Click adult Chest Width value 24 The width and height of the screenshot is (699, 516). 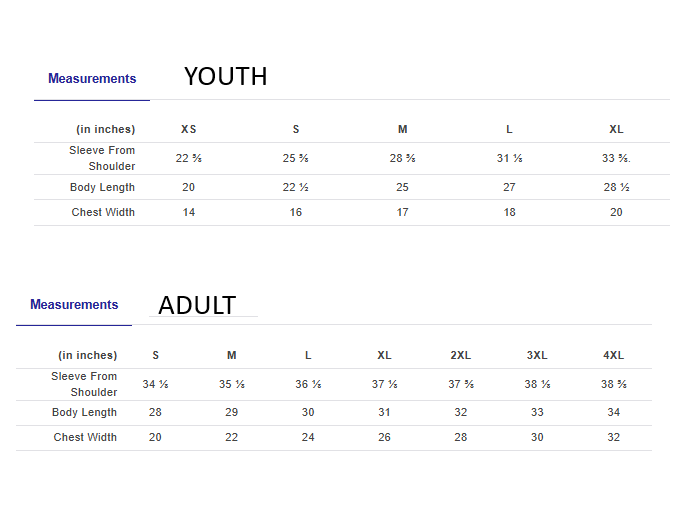(308, 438)
